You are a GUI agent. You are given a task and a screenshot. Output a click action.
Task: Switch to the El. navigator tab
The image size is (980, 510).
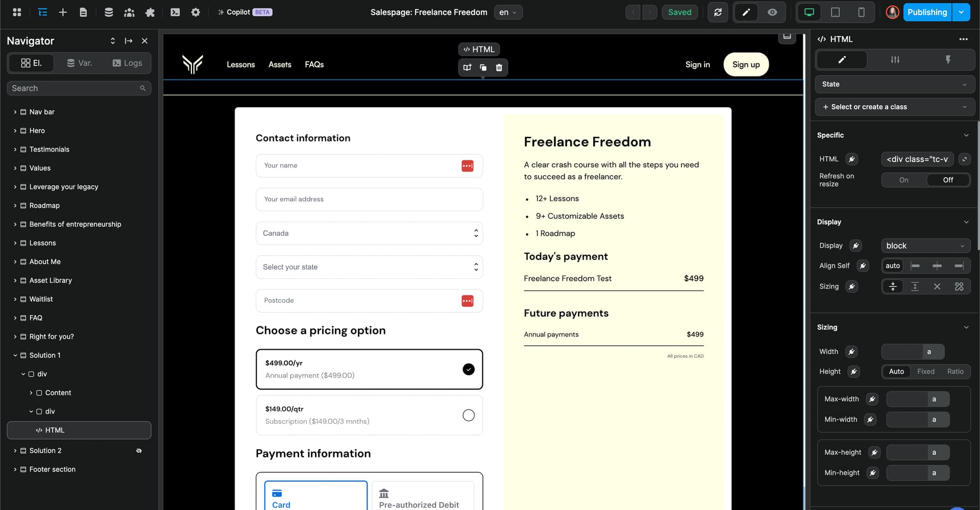pos(31,63)
